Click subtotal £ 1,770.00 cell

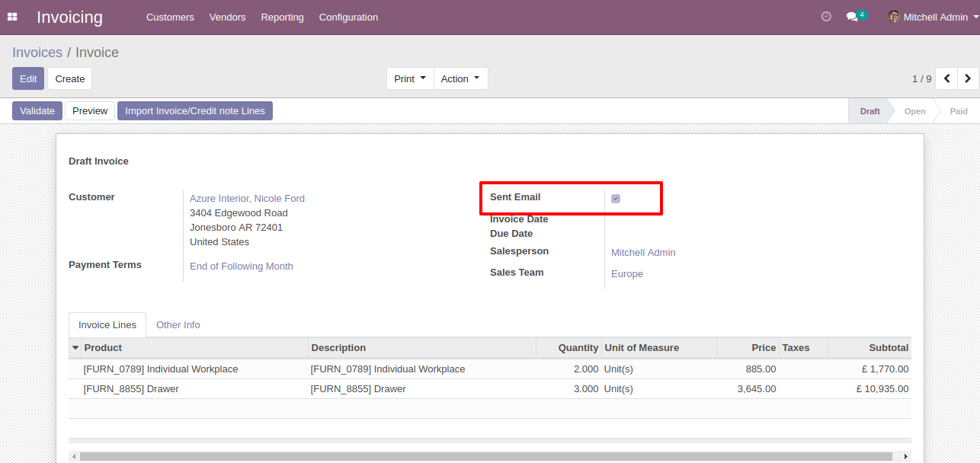(x=870, y=369)
